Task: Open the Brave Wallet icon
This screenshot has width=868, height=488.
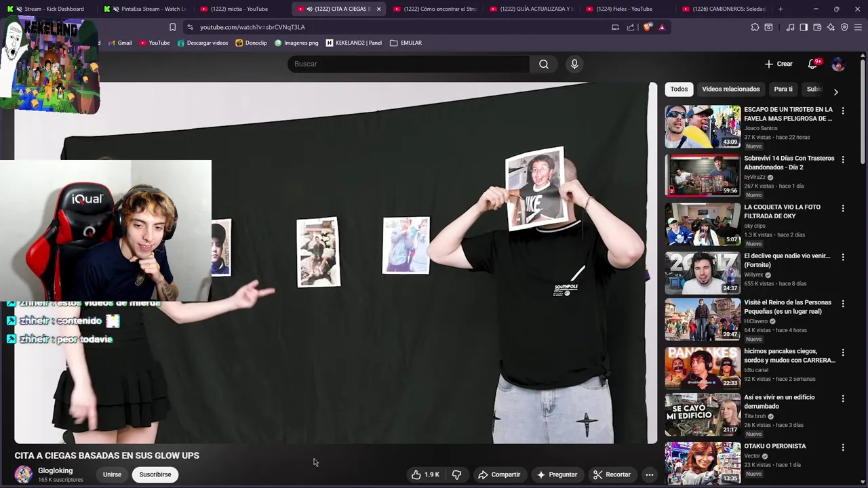Action: click(x=817, y=27)
